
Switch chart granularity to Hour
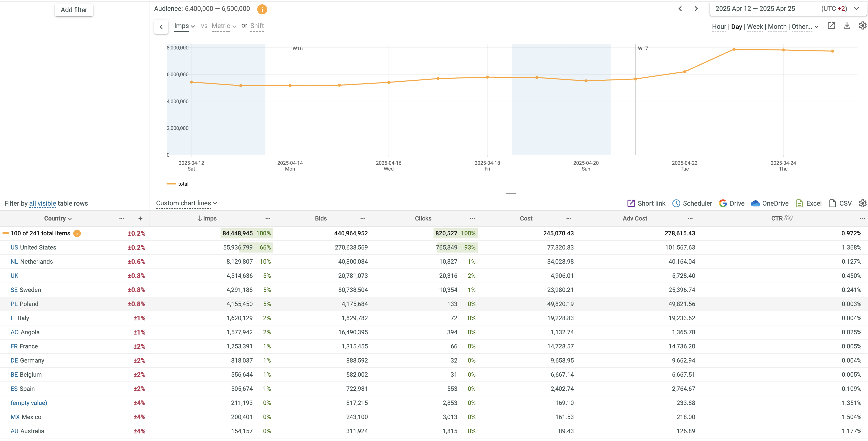(719, 26)
